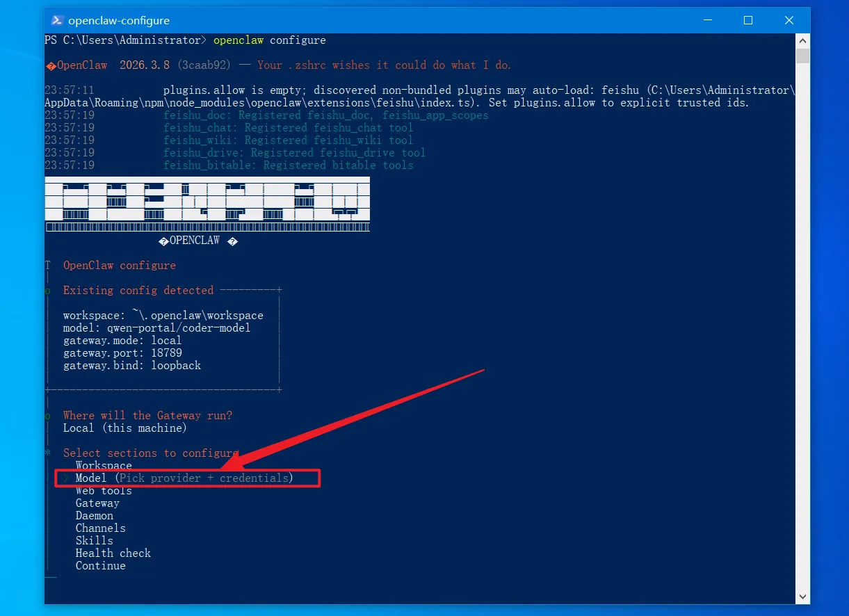This screenshot has width=849, height=616.
Task: Click the 'OpenClaw configure' heading text
Action: 120,265
